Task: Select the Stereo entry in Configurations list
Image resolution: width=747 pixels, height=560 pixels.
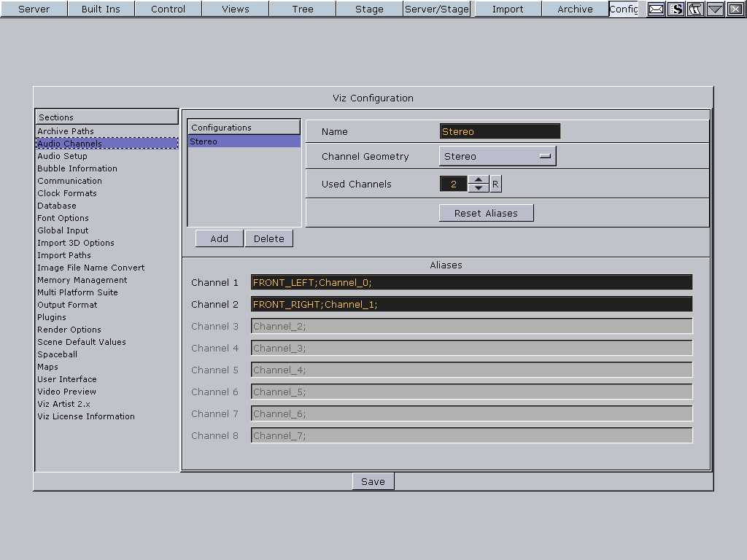Action: click(x=244, y=141)
